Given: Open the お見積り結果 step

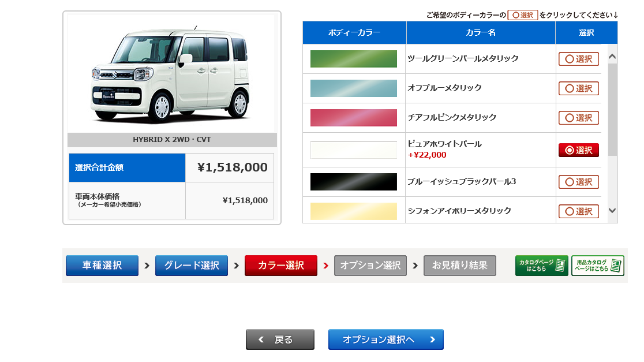Looking at the screenshot, I should [460, 266].
